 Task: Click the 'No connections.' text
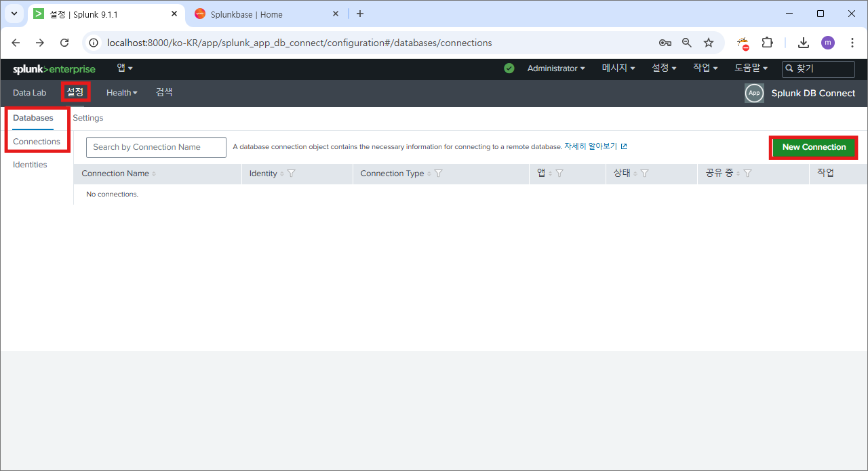coord(112,194)
